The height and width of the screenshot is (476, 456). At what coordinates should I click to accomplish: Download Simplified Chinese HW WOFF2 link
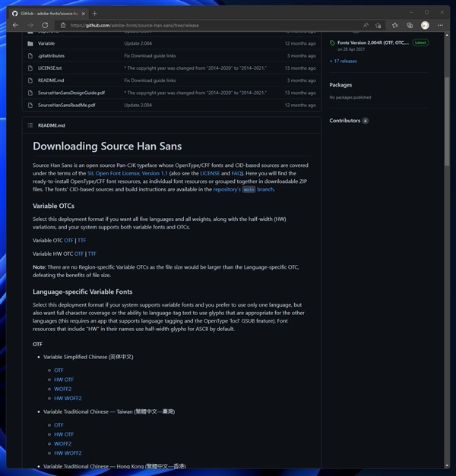(x=68, y=399)
